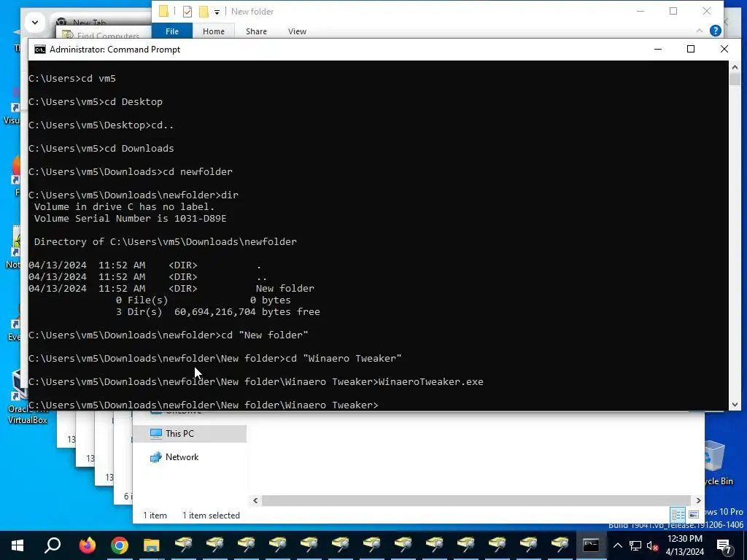Click 'New folder' entry in dir listing

[x=285, y=289]
